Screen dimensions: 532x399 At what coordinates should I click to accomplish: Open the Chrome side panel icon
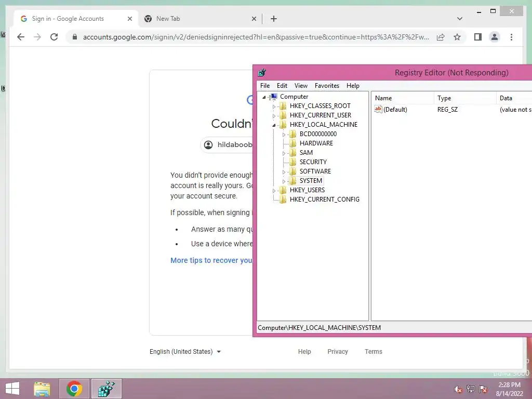tap(478, 37)
